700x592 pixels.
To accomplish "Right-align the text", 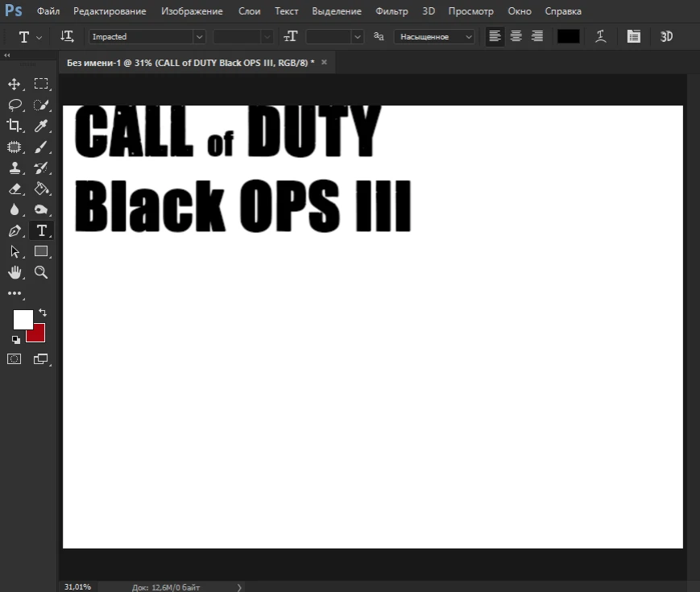I will pyautogui.click(x=536, y=36).
